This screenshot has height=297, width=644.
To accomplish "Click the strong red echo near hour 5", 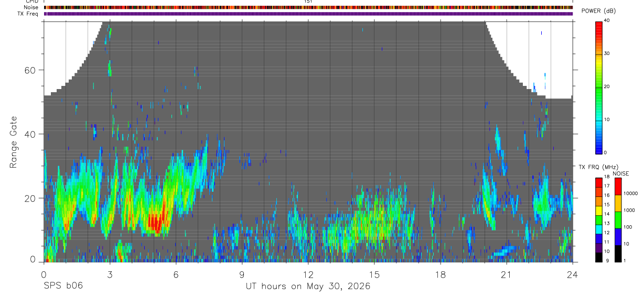I will tap(157, 223).
